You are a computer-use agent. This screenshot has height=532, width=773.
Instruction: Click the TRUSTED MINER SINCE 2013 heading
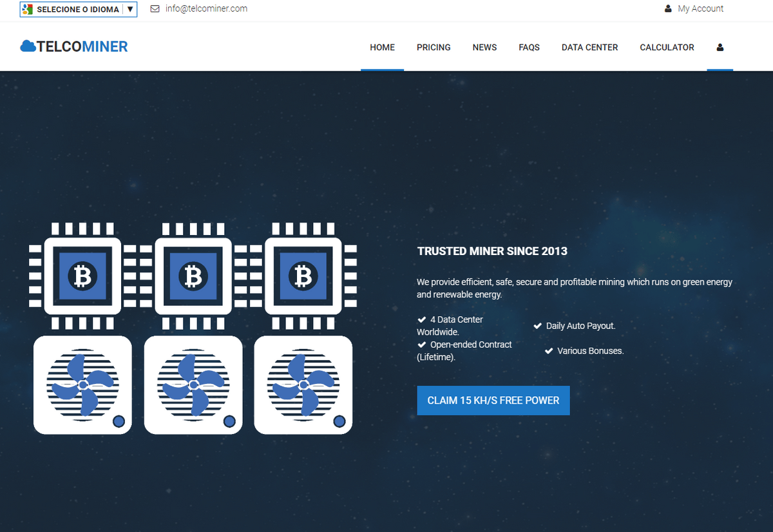[492, 251]
